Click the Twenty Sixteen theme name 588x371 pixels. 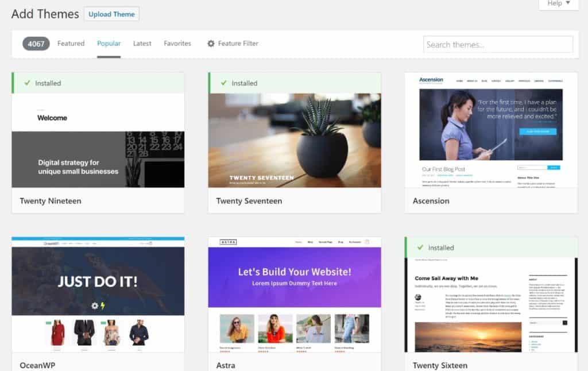440,365
